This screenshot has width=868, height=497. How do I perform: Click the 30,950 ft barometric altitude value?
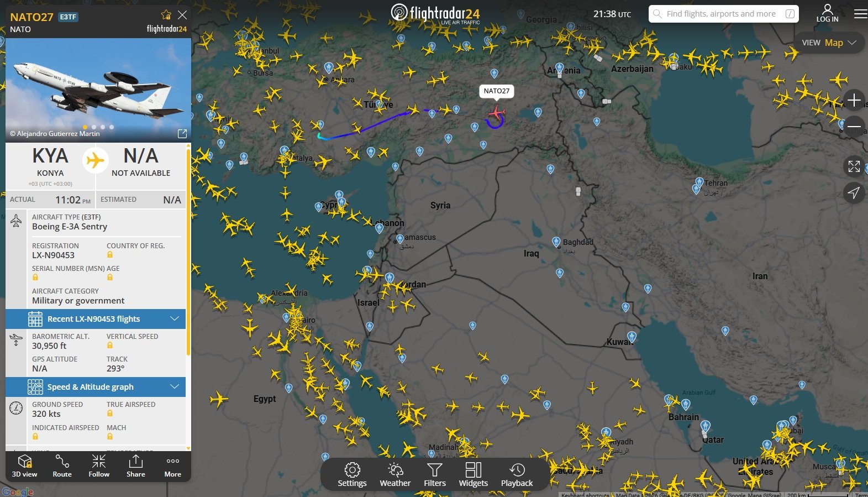[49, 346]
